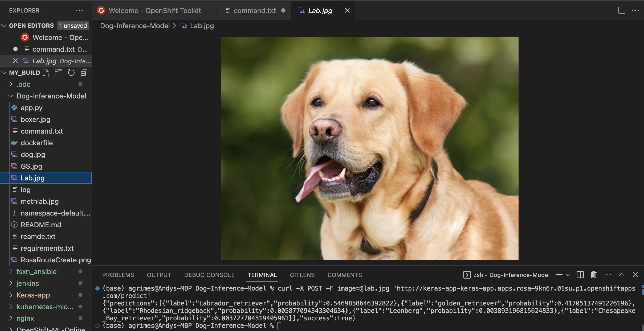Open a new terminal with the plus icon
Image resolution: width=644 pixels, height=331 pixels.
559,275
